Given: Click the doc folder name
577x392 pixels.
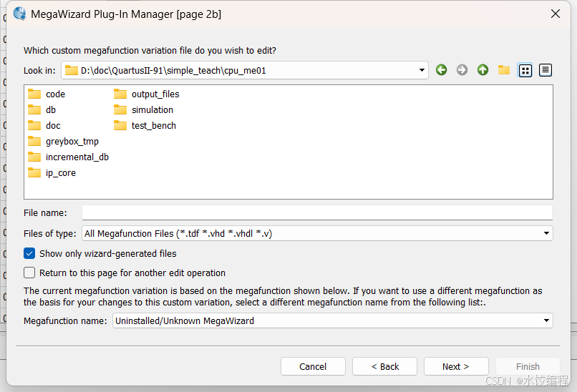Looking at the screenshot, I should pos(53,125).
